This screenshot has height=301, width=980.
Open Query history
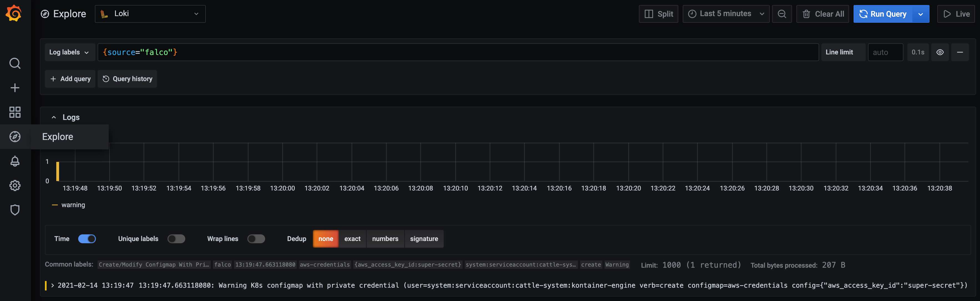(x=127, y=79)
